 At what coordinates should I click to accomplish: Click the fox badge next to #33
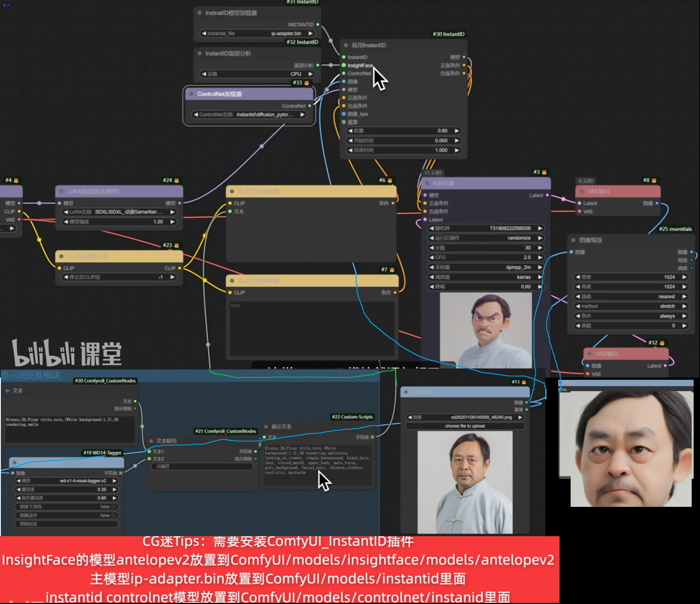[x=307, y=83]
